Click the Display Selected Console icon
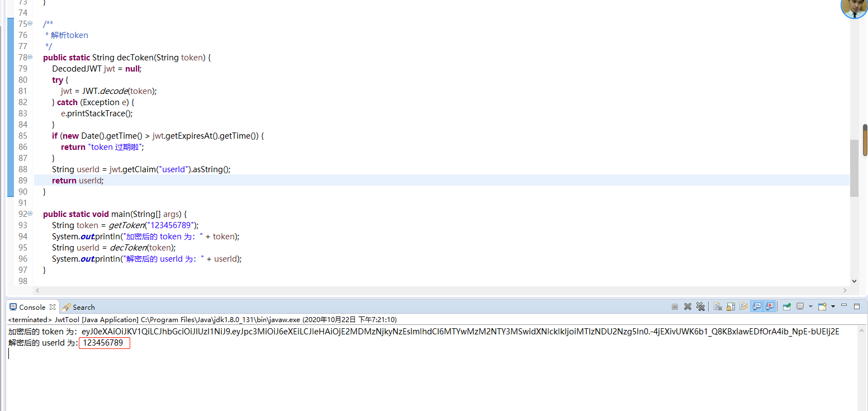The width and height of the screenshot is (868, 411). click(x=800, y=306)
